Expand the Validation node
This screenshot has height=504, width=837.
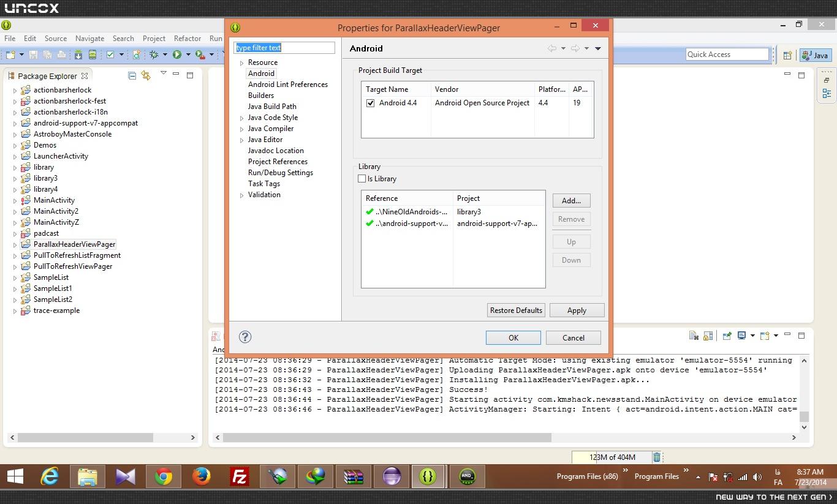242,195
